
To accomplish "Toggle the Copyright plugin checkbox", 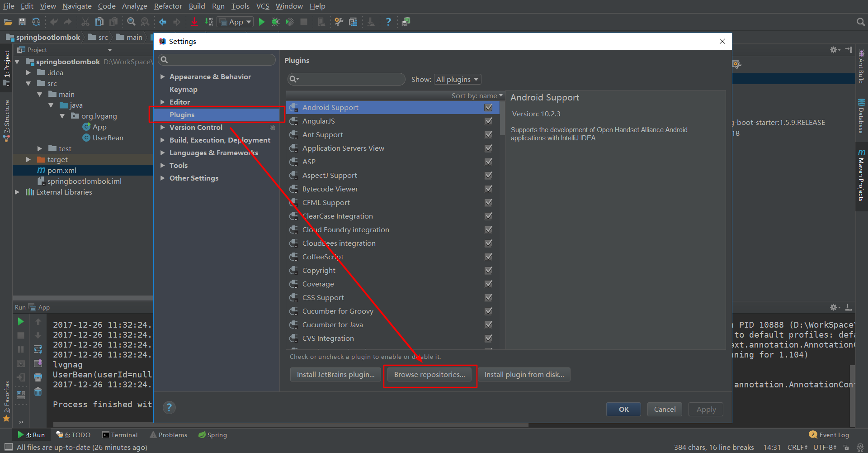I will 488,271.
